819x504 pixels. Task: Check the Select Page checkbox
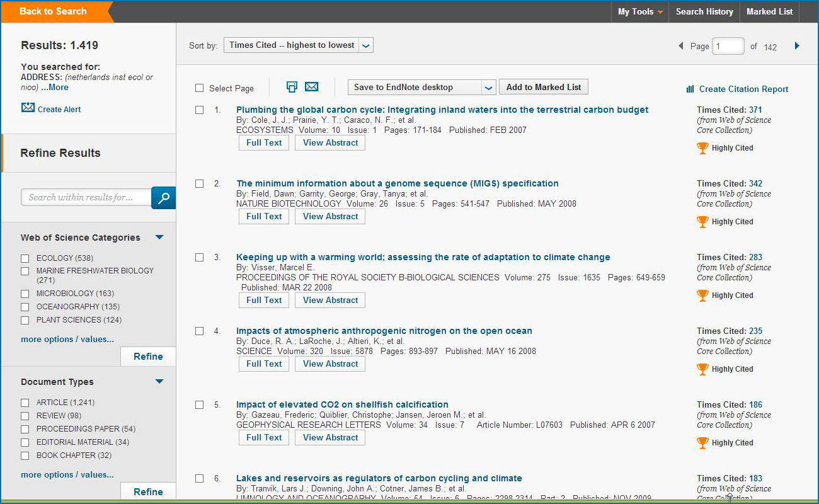click(200, 88)
